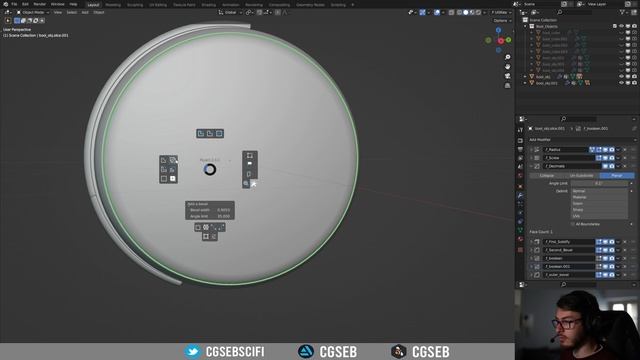Select Collapse decimate mode
The image size is (640, 360).
pos(547,176)
